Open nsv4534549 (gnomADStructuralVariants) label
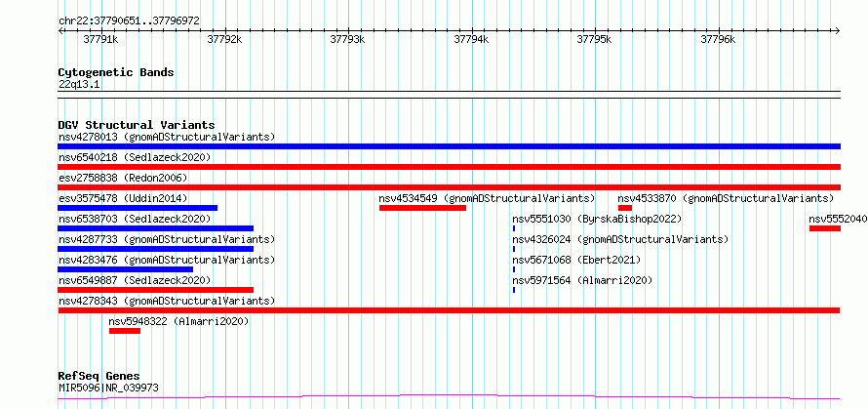Viewport: 868px width, 409px height. (487, 198)
